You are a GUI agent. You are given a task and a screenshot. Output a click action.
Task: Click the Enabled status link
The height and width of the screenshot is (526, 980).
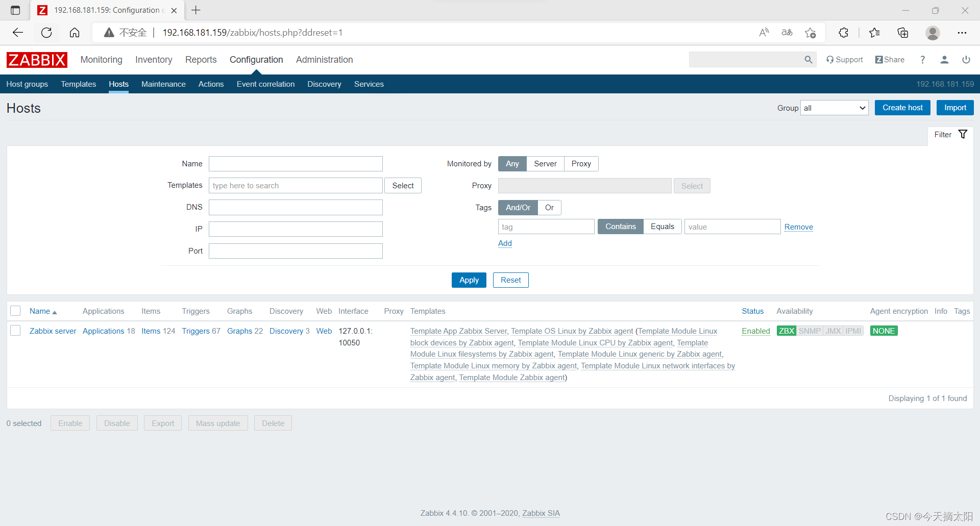(x=756, y=331)
